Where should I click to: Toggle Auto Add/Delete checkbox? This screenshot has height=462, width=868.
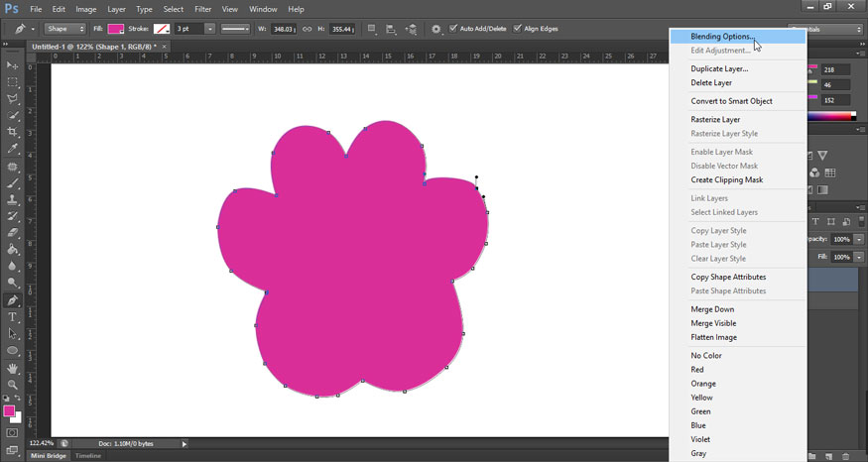pyautogui.click(x=454, y=29)
